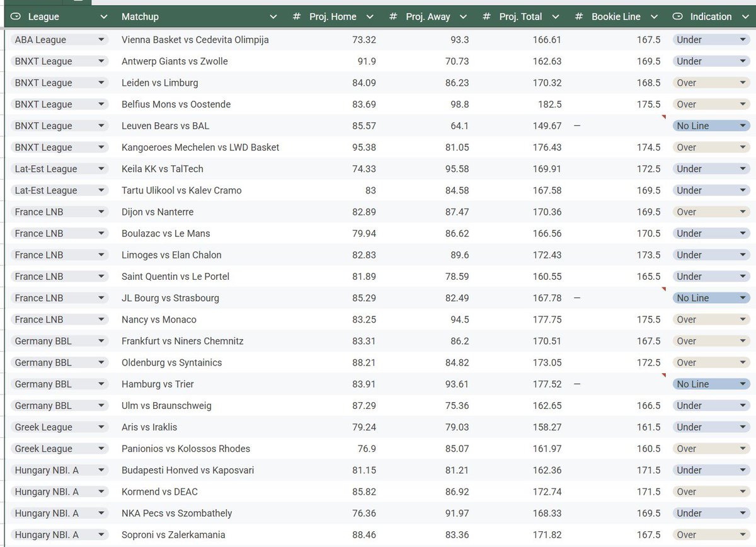The image size is (756, 547).
Task: Open the Proj. Away column header arrow menu
Action: point(463,17)
